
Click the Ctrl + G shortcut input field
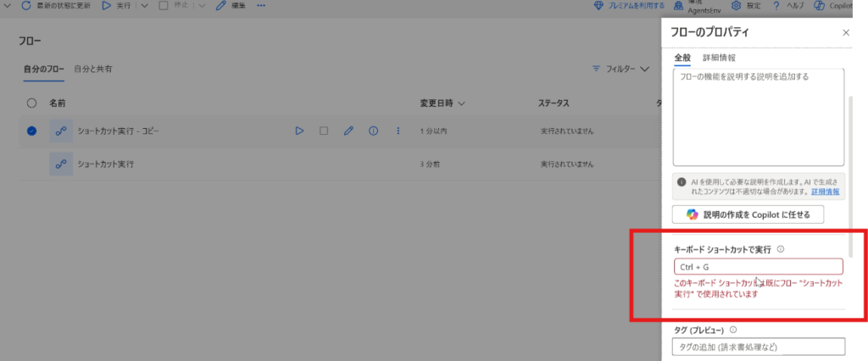point(758,267)
